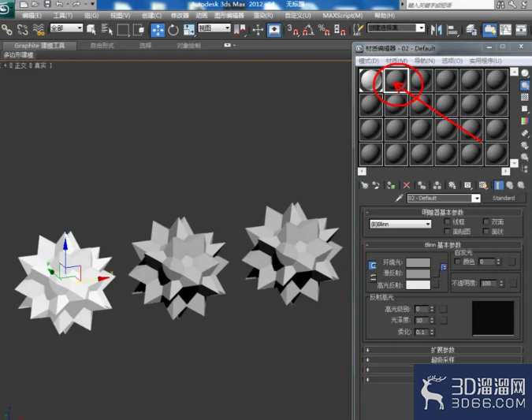Click the Select and Link chain icon
532x420 pixels.
click(x=7, y=30)
